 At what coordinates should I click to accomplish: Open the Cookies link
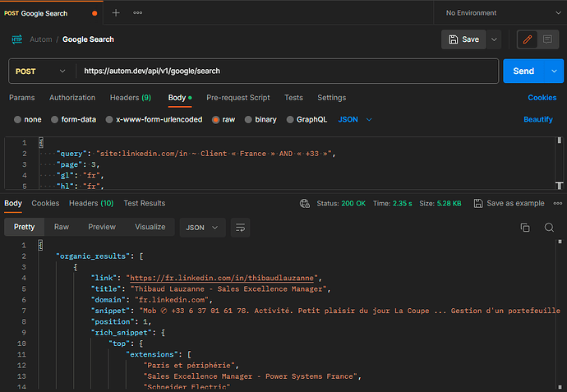coord(542,98)
